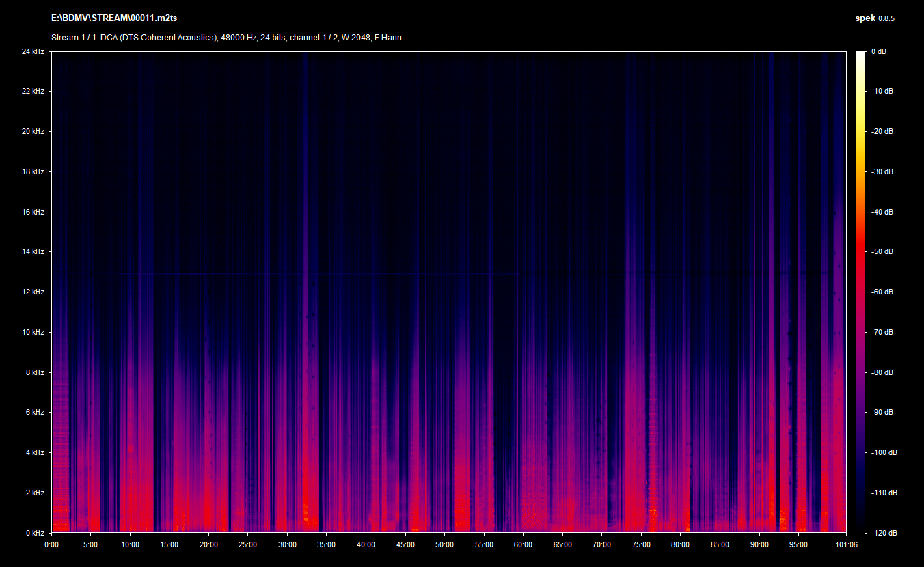Screen dimensions: 924x567
Task: Click the 45:00 time axis marker
Action: coord(405,544)
